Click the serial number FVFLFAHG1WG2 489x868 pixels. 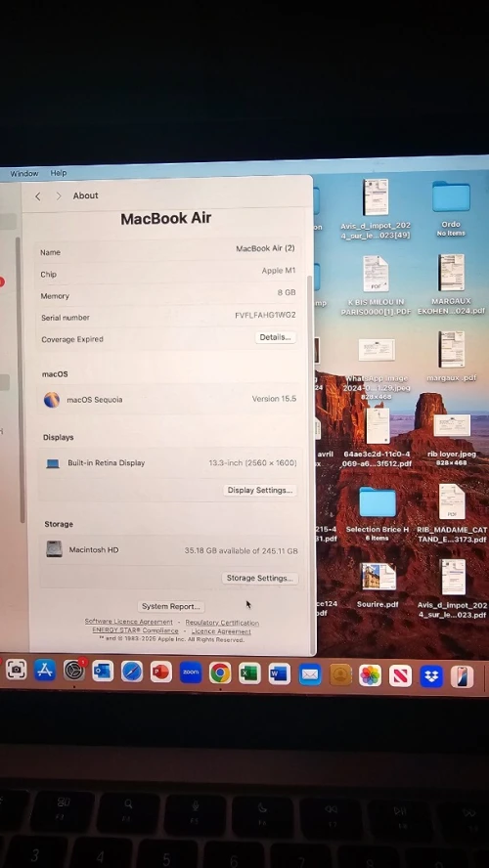(265, 315)
